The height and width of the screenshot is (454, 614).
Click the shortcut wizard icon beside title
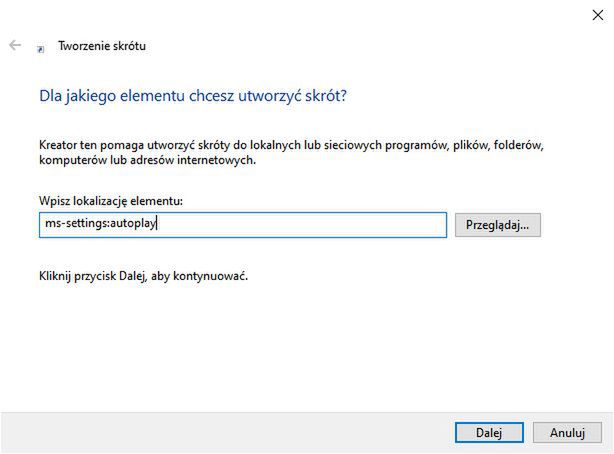pyautogui.click(x=40, y=47)
